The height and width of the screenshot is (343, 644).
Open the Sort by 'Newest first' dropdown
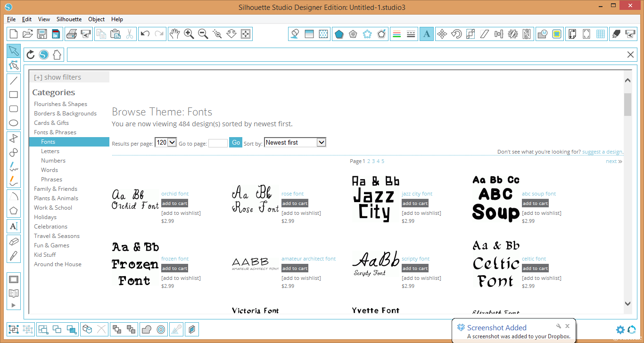point(295,142)
